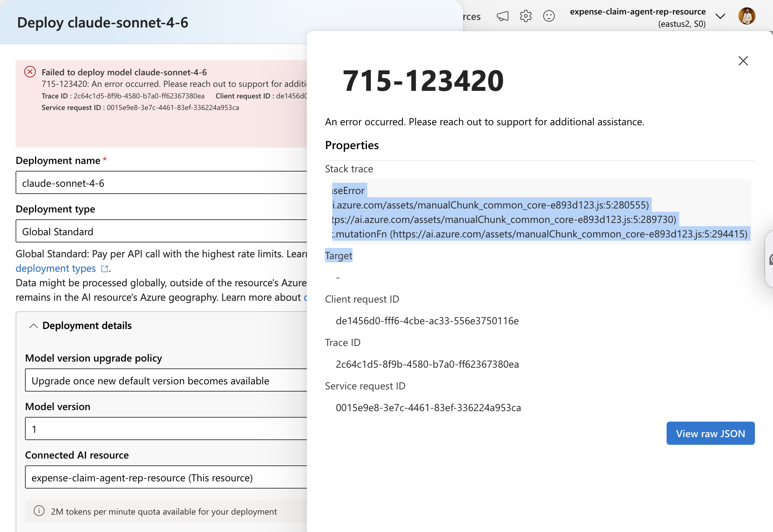
Task: Click the smiley feedback icon
Action: (549, 16)
